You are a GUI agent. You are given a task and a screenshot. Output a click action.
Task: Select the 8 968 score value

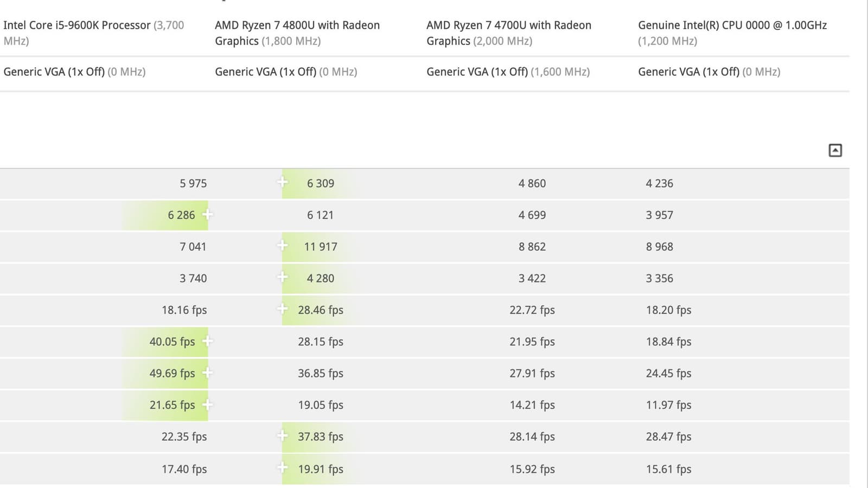[x=659, y=247]
